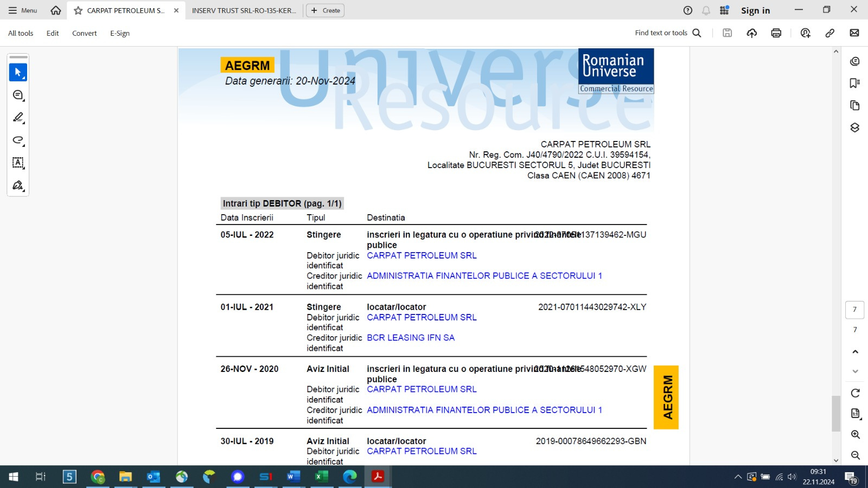Click the current page number box
The image size is (868, 488).
tap(855, 310)
